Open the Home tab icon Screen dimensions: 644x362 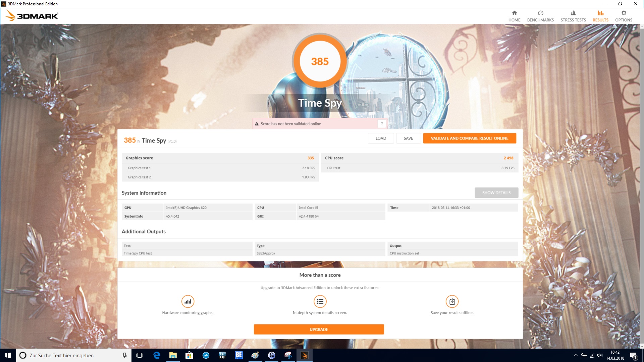[x=514, y=13]
